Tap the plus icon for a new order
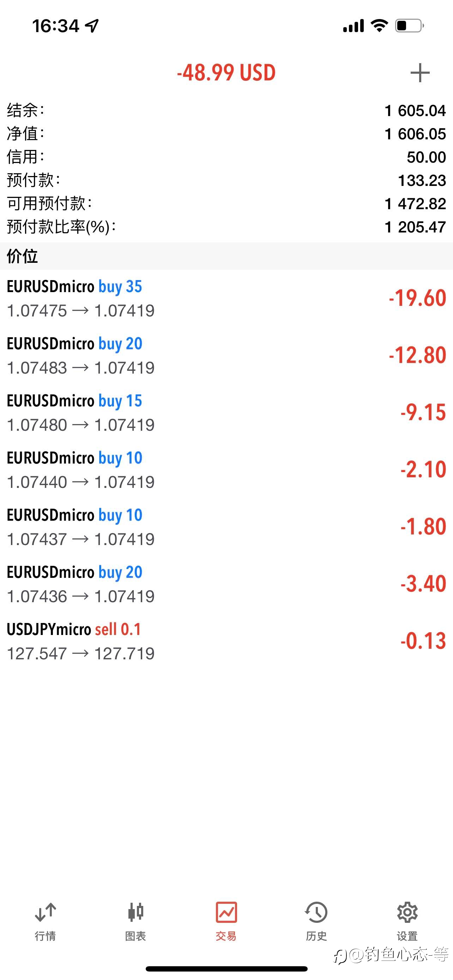 point(420,73)
